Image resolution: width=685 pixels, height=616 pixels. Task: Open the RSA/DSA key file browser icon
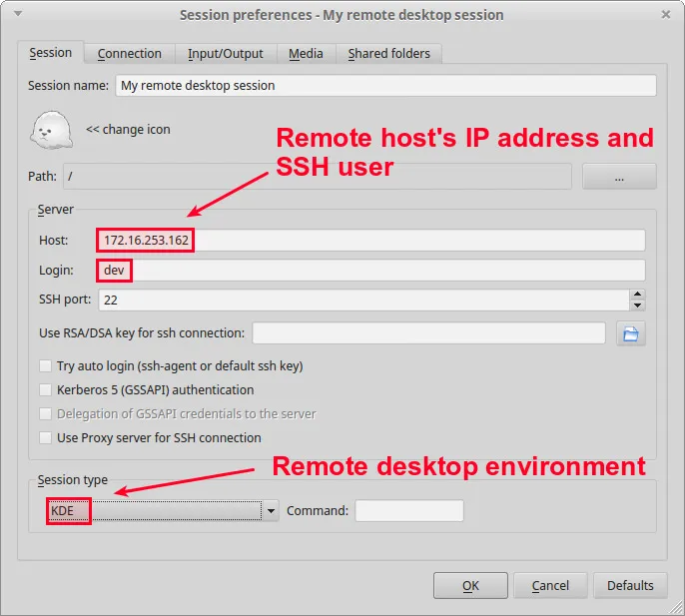point(630,333)
